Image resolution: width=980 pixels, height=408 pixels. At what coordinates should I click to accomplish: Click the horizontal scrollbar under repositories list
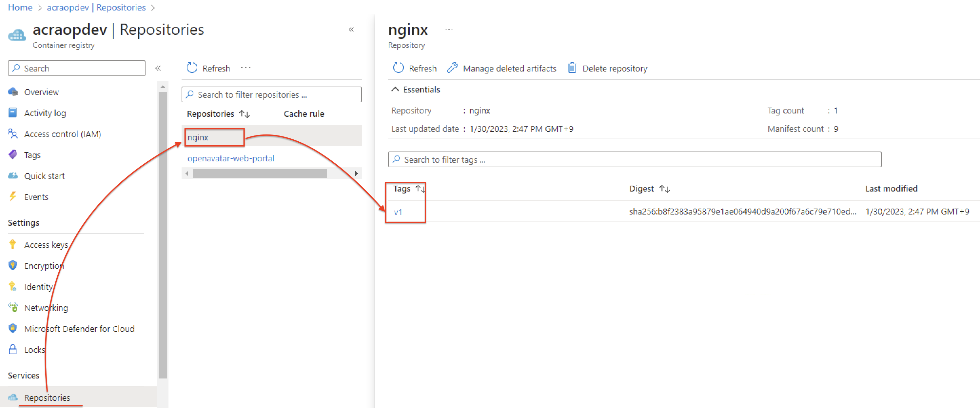[x=260, y=173]
